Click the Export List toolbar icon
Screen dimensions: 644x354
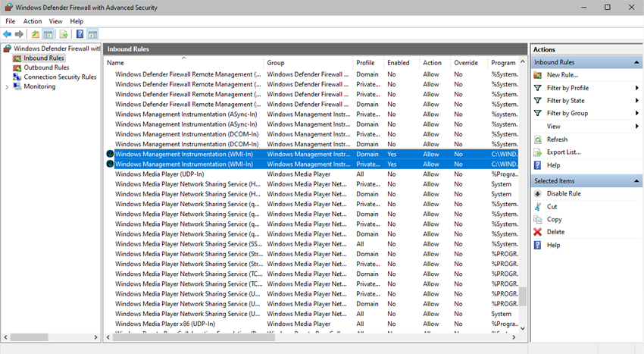pyautogui.click(x=64, y=34)
